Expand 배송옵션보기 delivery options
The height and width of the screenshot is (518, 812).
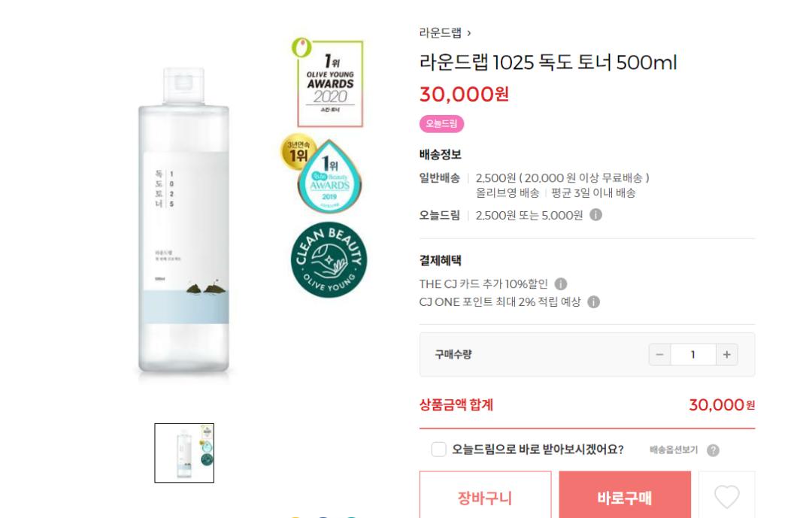pos(674,450)
